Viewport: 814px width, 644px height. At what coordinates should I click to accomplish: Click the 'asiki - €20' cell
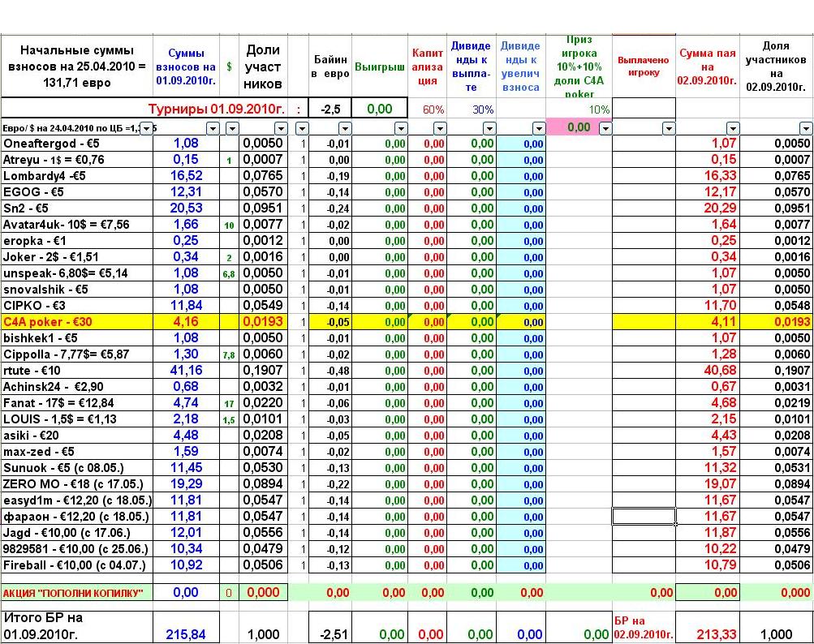click(x=77, y=436)
